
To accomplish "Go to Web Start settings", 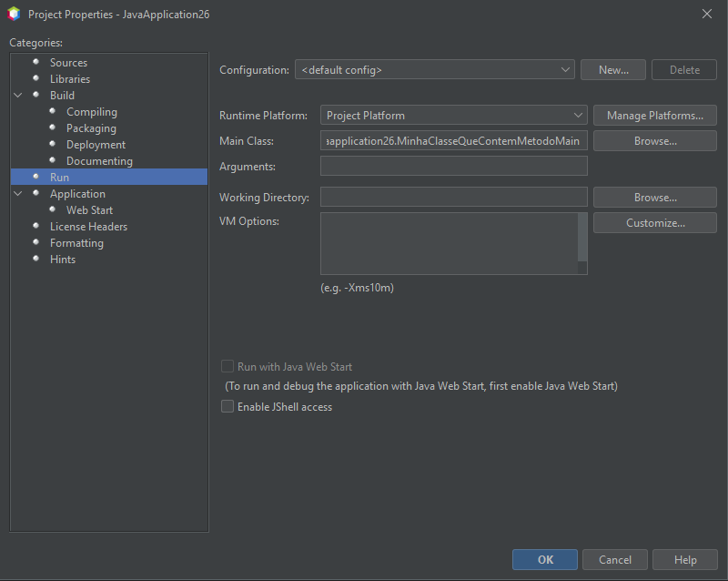I will click(89, 210).
